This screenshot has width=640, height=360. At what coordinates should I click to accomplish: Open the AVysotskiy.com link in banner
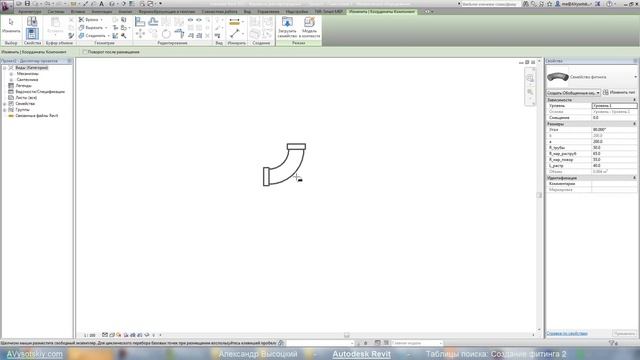[35, 354]
